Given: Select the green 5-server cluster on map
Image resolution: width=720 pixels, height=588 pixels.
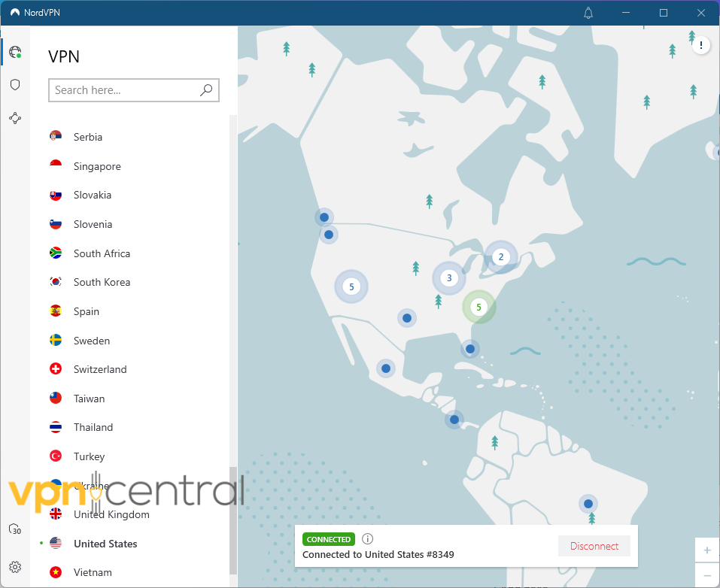Looking at the screenshot, I should [x=478, y=307].
